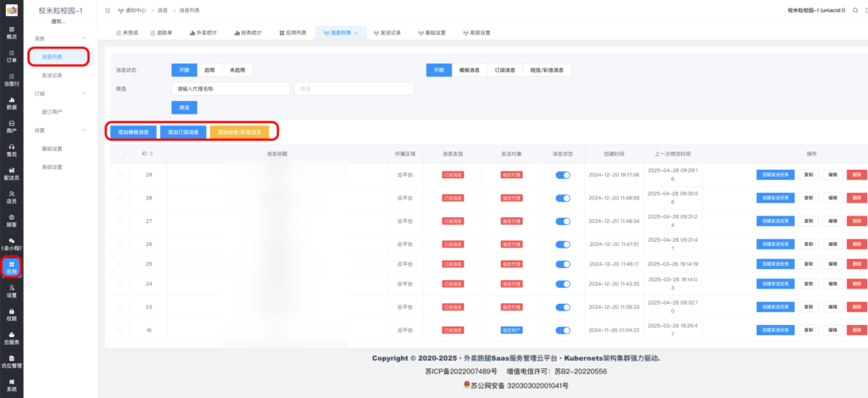This screenshot has height=398, width=868.
Task: Switch to the 财务统计 tab
Action: tap(248, 33)
